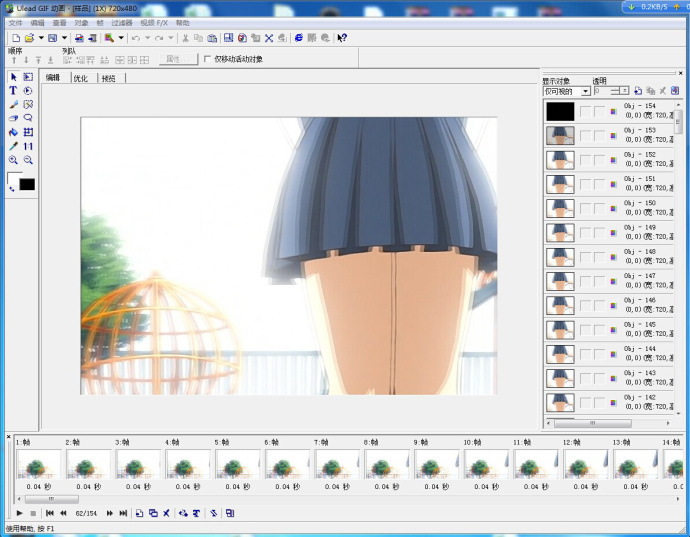Screen dimensions: 690x537
Task: Toggle first visibility box for Obj - 144
Action: point(585,354)
